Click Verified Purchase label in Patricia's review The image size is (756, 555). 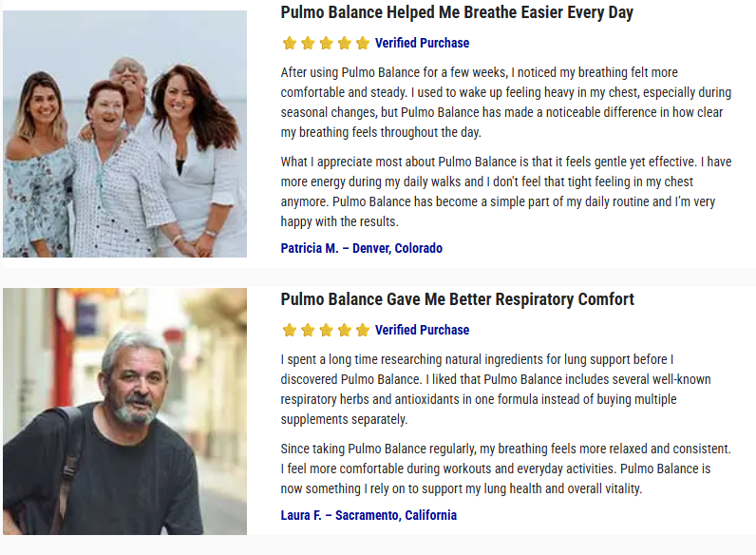pyautogui.click(x=422, y=43)
